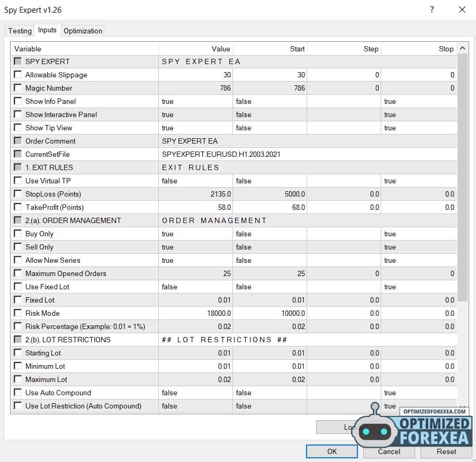
Task: Select the SPYEXPERT.EURUSD.H1.2003.2021 set file value
Action: [x=308, y=154]
